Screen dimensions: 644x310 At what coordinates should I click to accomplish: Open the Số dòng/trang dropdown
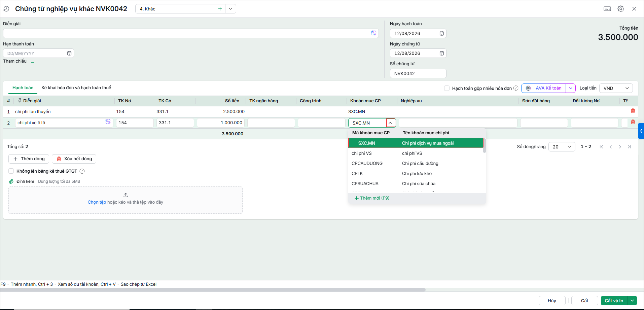[562, 147]
